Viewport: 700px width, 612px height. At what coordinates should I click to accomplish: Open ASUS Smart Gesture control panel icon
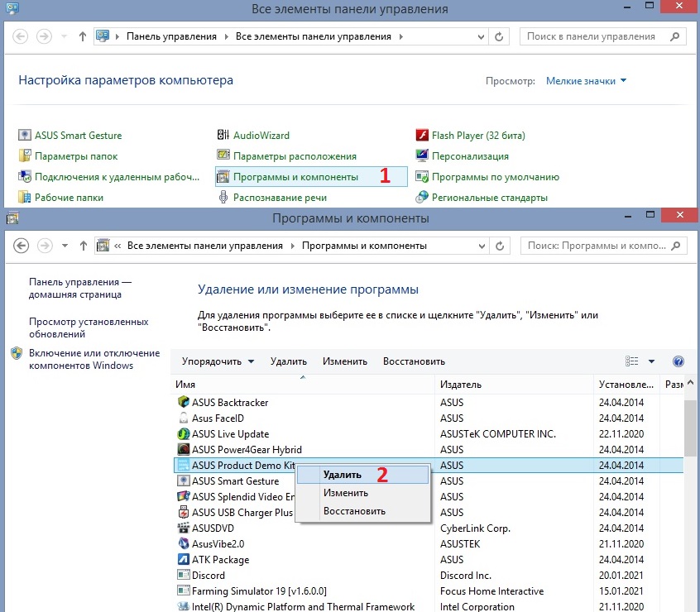coord(24,135)
